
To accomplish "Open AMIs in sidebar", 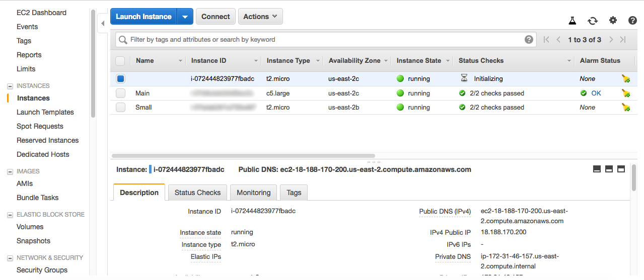I will point(25,183).
